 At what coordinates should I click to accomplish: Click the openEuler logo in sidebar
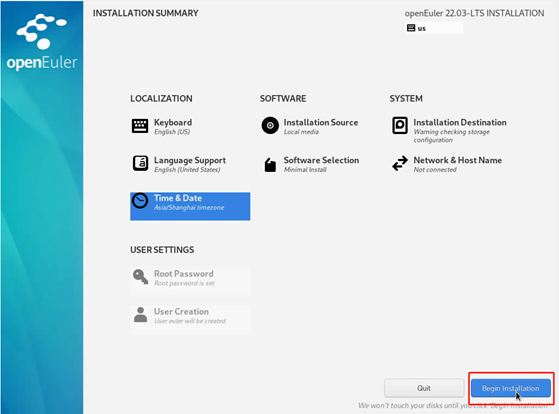42,42
